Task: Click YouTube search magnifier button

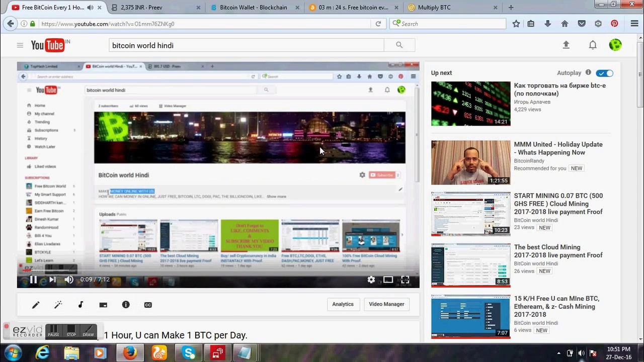Action: pos(399,45)
